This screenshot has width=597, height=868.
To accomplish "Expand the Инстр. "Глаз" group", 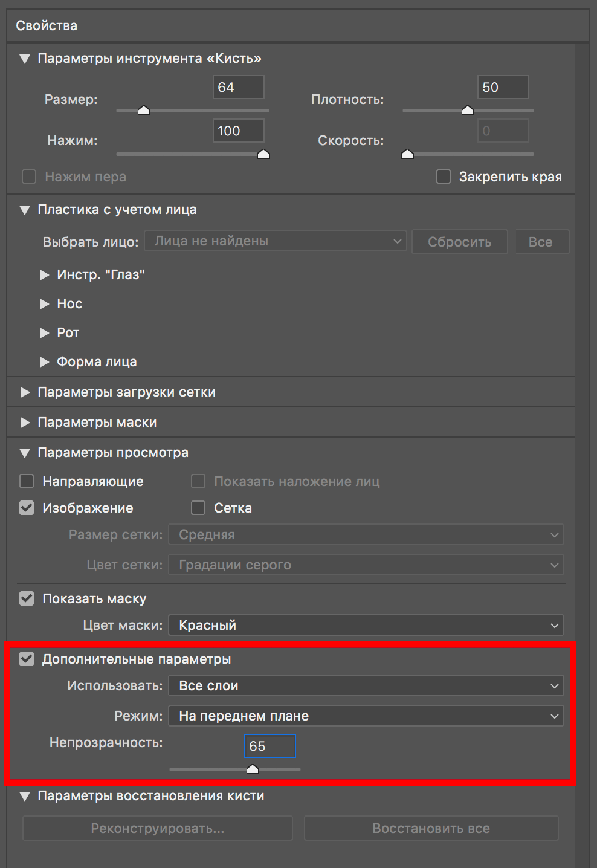I will point(44,275).
